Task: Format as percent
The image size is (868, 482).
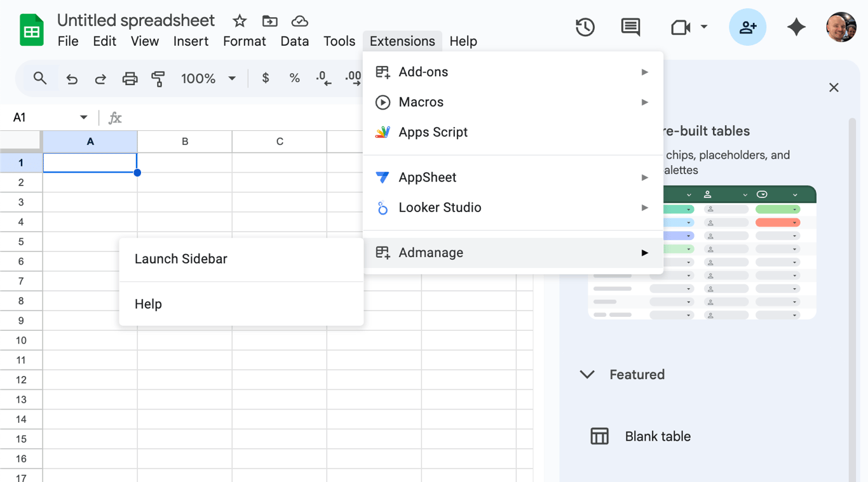Action: [294, 78]
